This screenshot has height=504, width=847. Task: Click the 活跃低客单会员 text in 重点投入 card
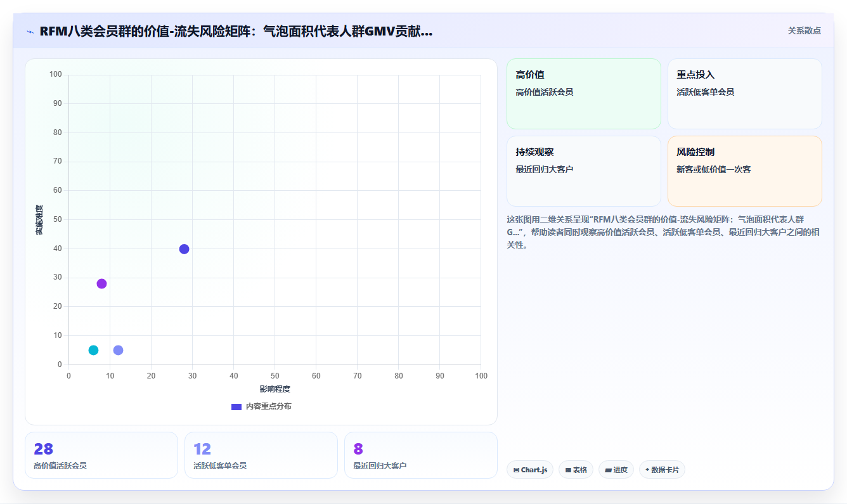click(x=705, y=92)
